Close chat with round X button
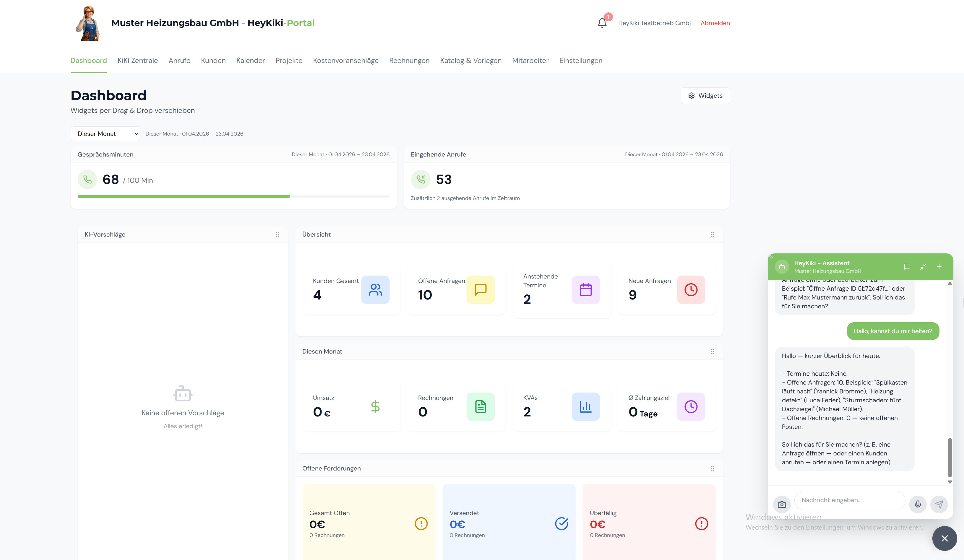 pyautogui.click(x=944, y=538)
